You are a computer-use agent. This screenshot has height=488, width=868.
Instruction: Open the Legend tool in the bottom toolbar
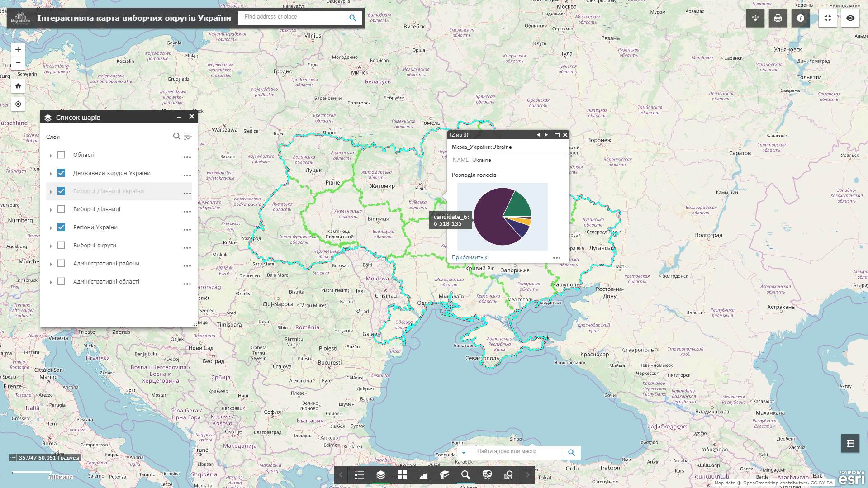[360, 475]
